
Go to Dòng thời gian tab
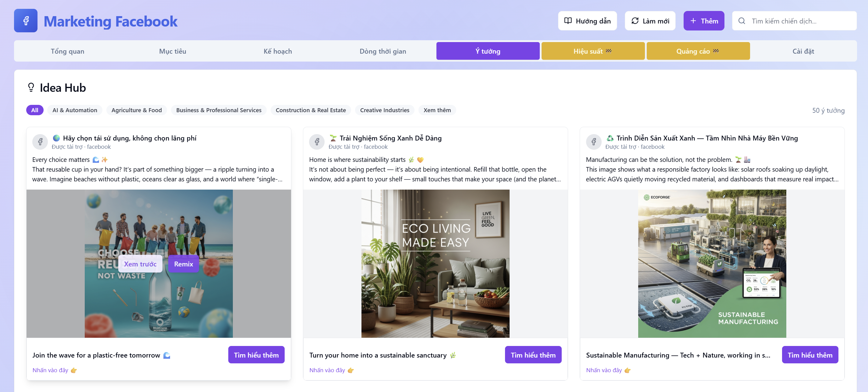383,51
